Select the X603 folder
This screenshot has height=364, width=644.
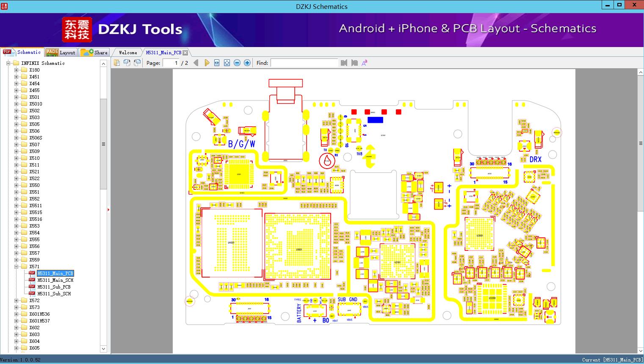[34, 334]
